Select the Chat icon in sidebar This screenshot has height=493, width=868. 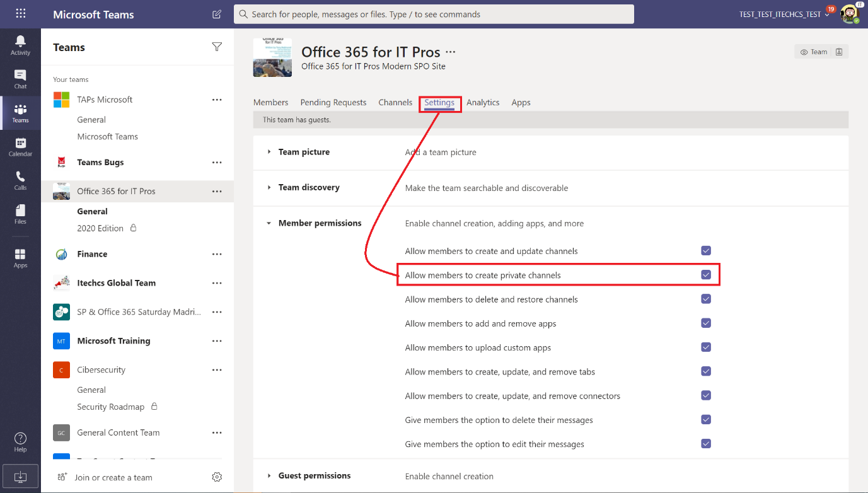(20, 79)
